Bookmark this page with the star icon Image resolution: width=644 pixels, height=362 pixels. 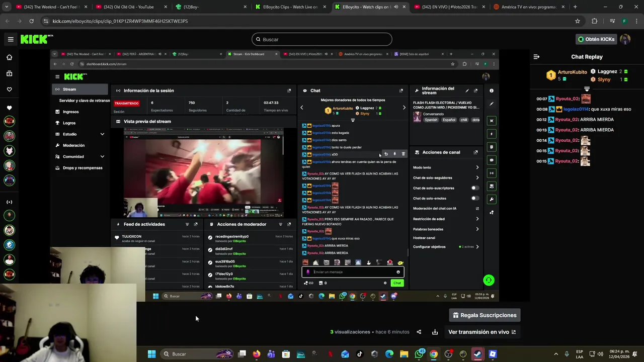pos(578,21)
